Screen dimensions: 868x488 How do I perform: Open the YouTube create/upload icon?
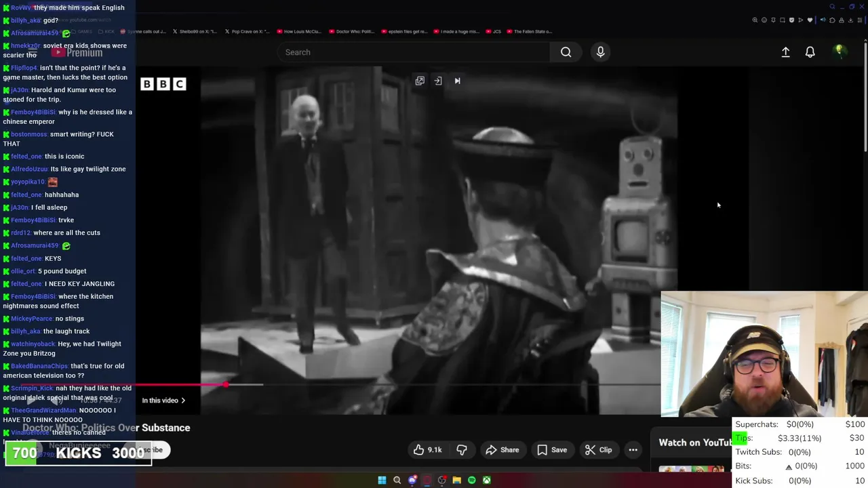pyautogui.click(x=785, y=52)
